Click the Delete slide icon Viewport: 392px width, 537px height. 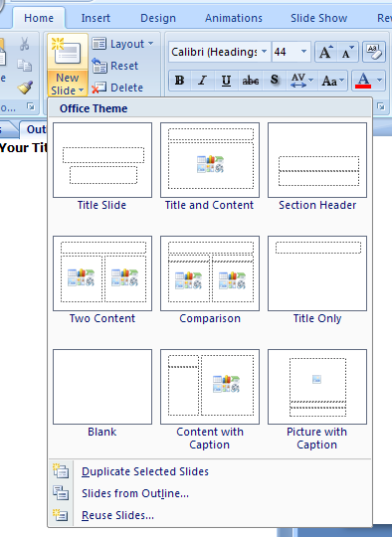tap(99, 88)
